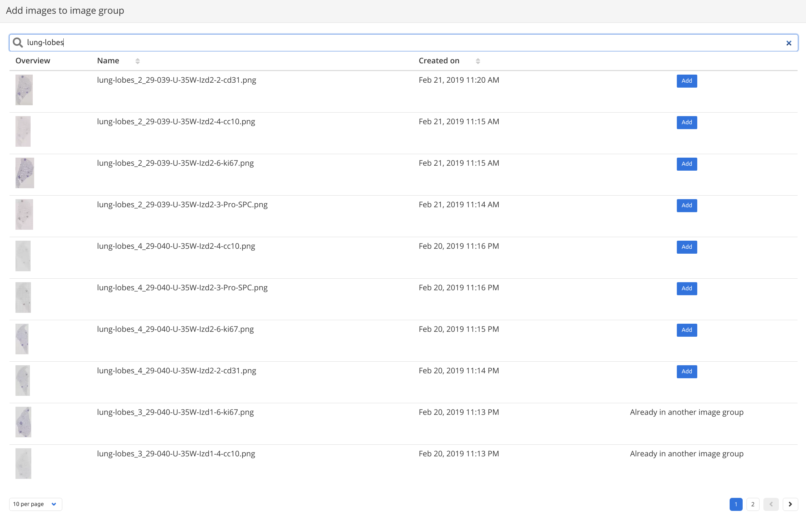Screen dimensions: 806x532
Task: Add lung-lobes_4 Izd2-3-Pro-SPC.png image
Action: click(x=687, y=289)
